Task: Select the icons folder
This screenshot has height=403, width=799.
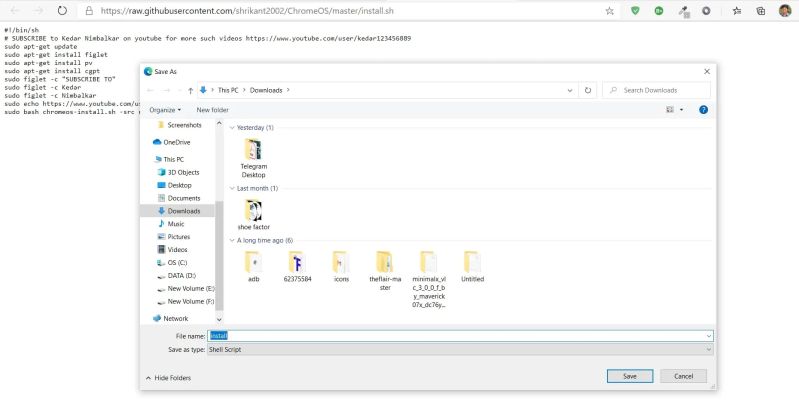Action: point(341,266)
